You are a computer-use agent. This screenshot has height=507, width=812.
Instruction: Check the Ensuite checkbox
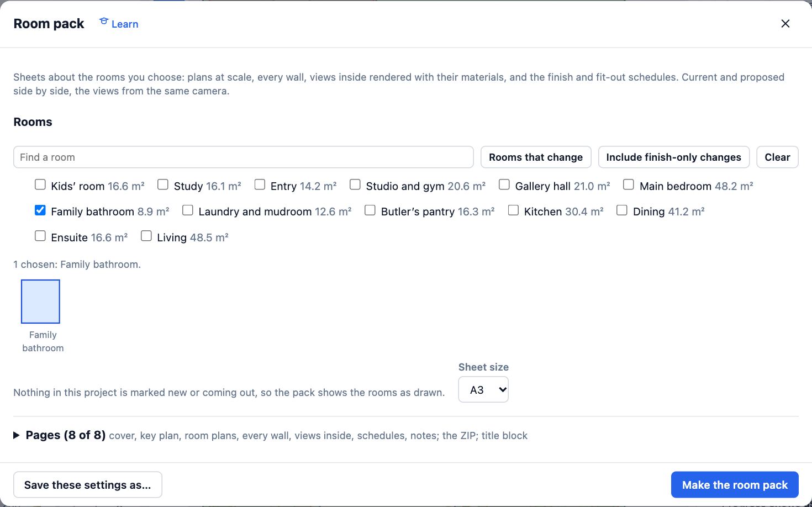[x=40, y=236]
